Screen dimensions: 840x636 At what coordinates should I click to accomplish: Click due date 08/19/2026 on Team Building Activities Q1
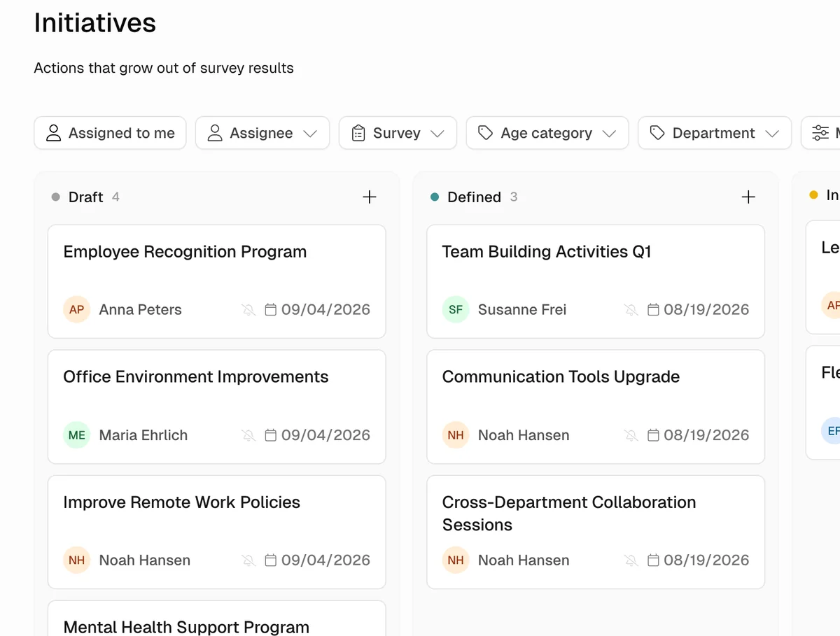(706, 309)
